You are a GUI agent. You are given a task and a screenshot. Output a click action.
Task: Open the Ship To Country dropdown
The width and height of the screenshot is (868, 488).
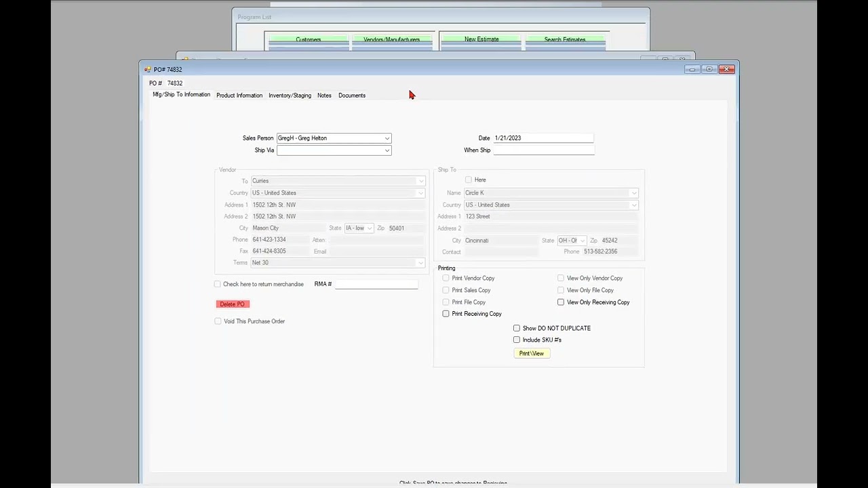coord(633,205)
